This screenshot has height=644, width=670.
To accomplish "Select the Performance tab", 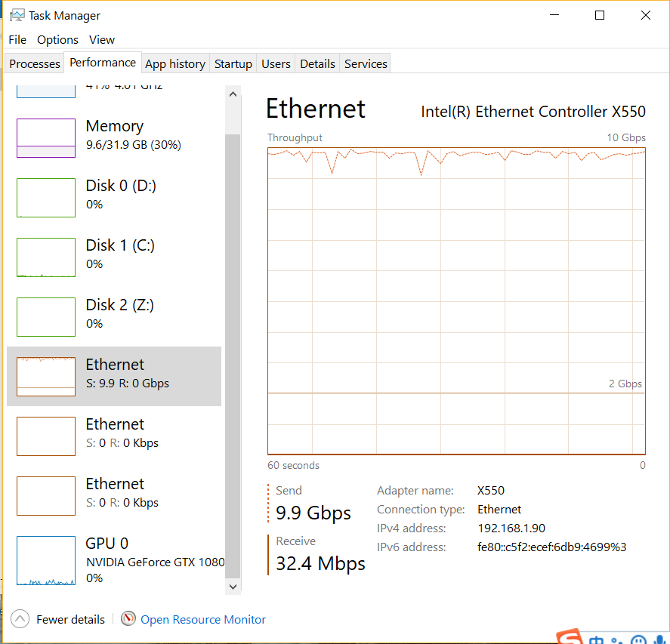I will tap(103, 63).
